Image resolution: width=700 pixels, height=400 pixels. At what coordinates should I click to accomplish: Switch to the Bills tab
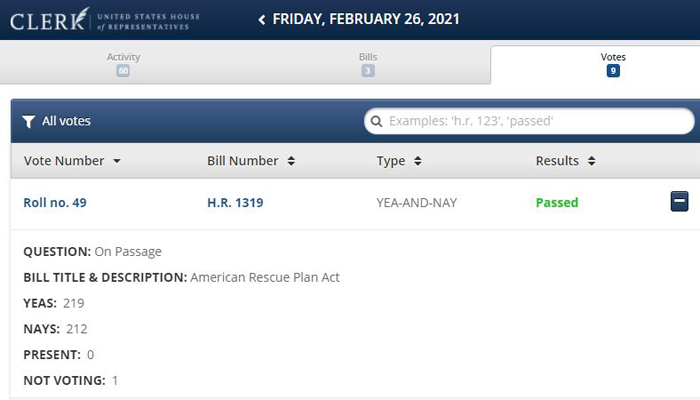tap(368, 64)
